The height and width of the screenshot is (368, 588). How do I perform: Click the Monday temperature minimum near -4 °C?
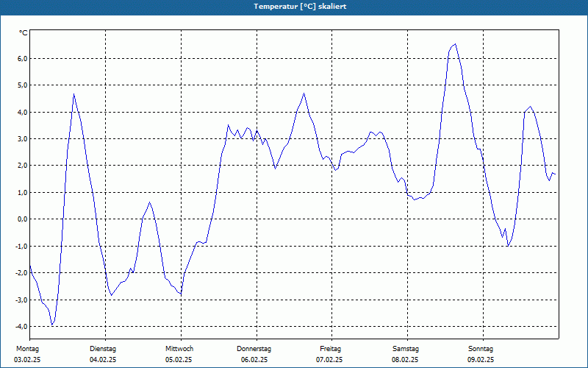(52, 324)
